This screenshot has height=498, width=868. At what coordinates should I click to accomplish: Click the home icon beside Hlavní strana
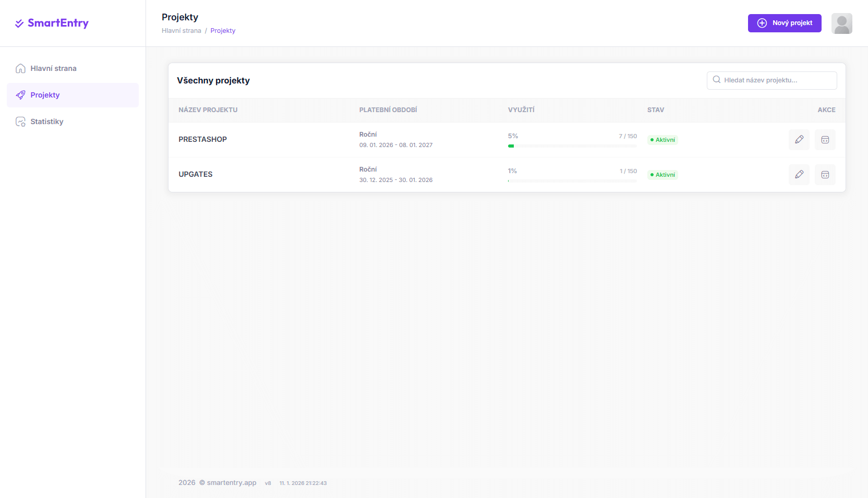coord(20,68)
